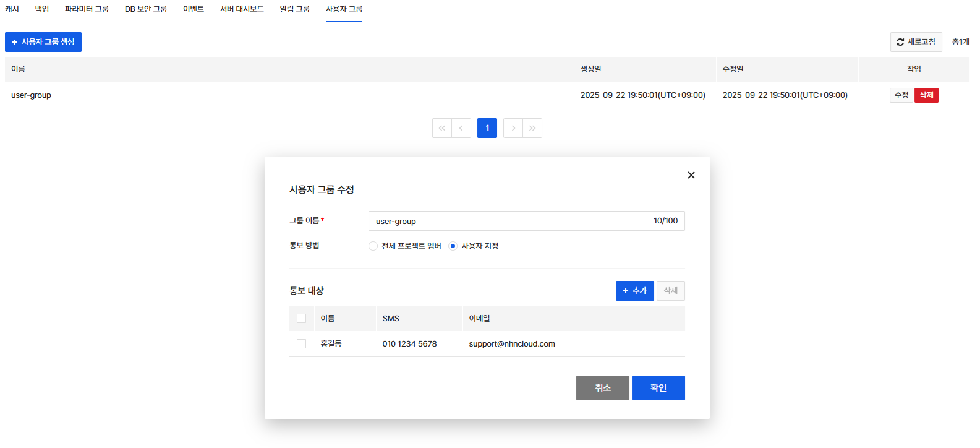The height and width of the screenshot is (448, 980).
Task: Open the 서버 대시보드 tab
Action: 242,9
